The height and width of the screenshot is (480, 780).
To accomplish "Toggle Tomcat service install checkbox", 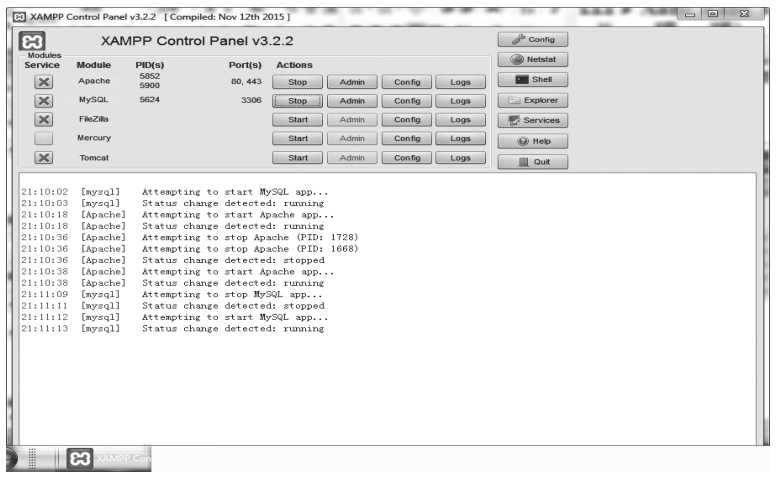I will [44, 158].
